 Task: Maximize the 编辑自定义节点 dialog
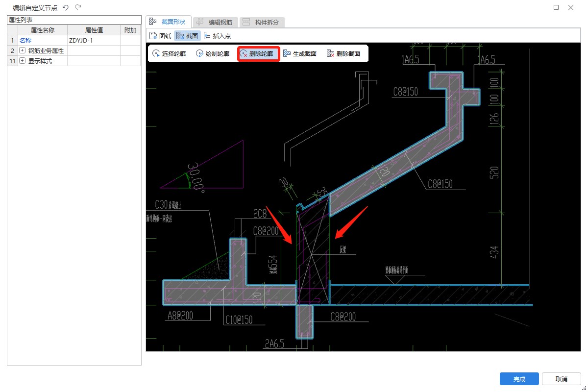pyautogui.click(x=556, y=7)
